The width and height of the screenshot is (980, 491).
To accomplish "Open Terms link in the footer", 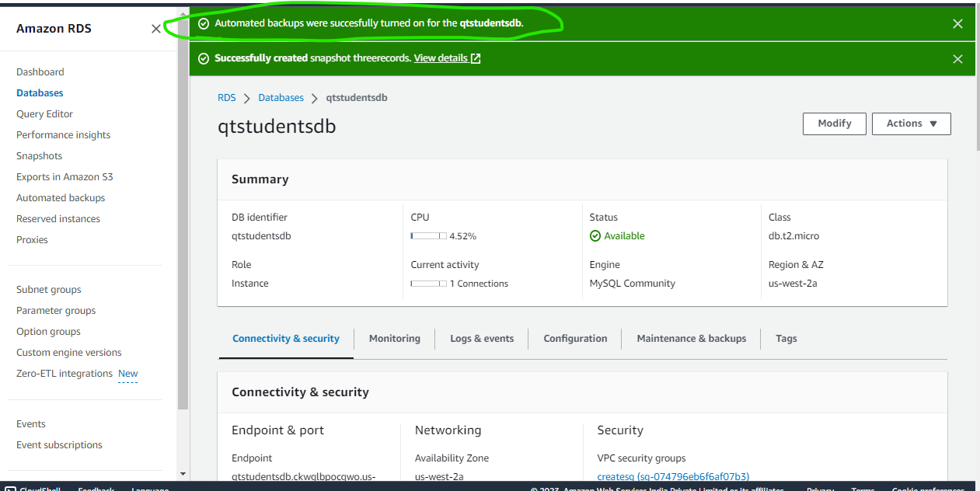I will coord(863,489).
